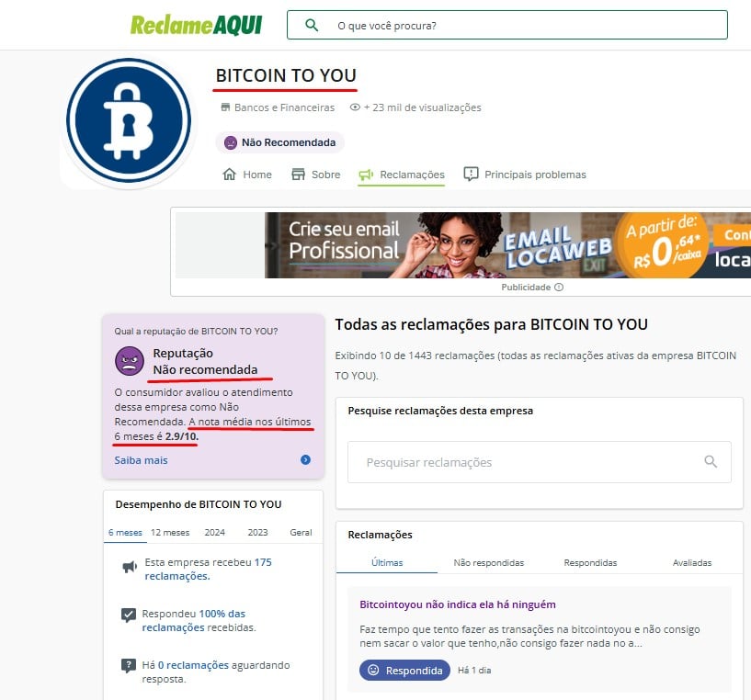Open the '100% das reclamações' link
The image size is (751, 700).
(x=194, y=620)
